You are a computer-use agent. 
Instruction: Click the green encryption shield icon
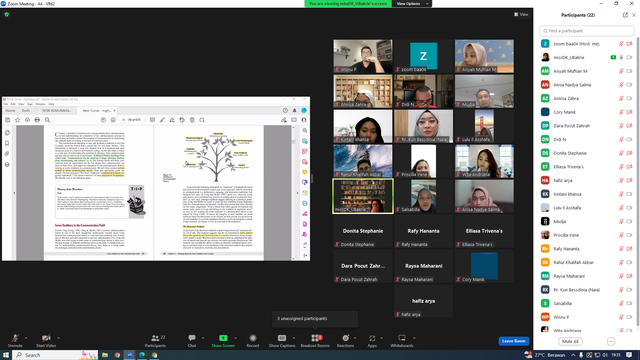(x=7, y=14)
